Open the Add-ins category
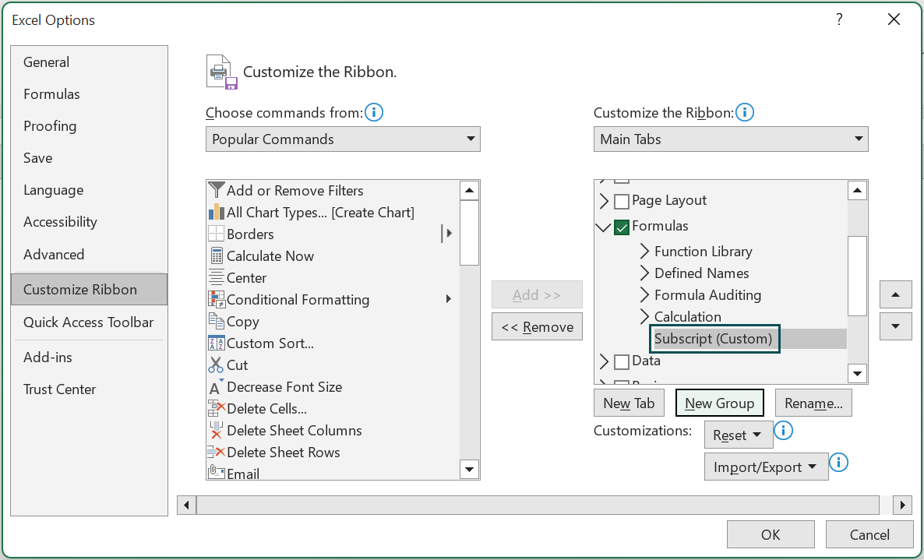Viewport: 924px width, 560px height. pos(89,357)
